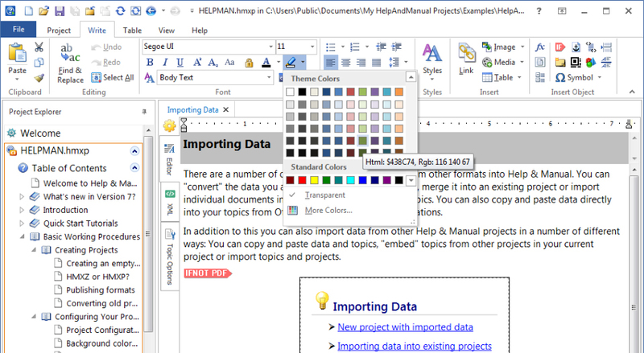This screenshot has width=644, height=353.
Task: Right-align the paragraph
Action: [361, 63]
